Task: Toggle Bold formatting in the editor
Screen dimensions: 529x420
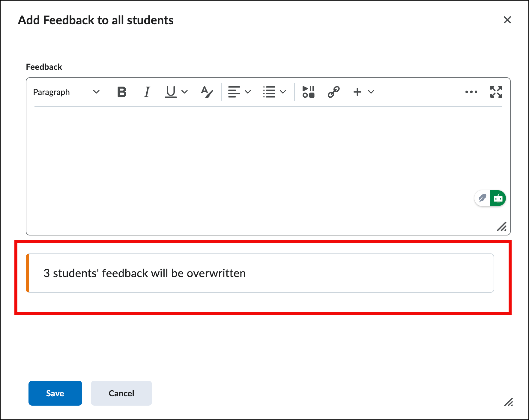Action: (122, 92)
